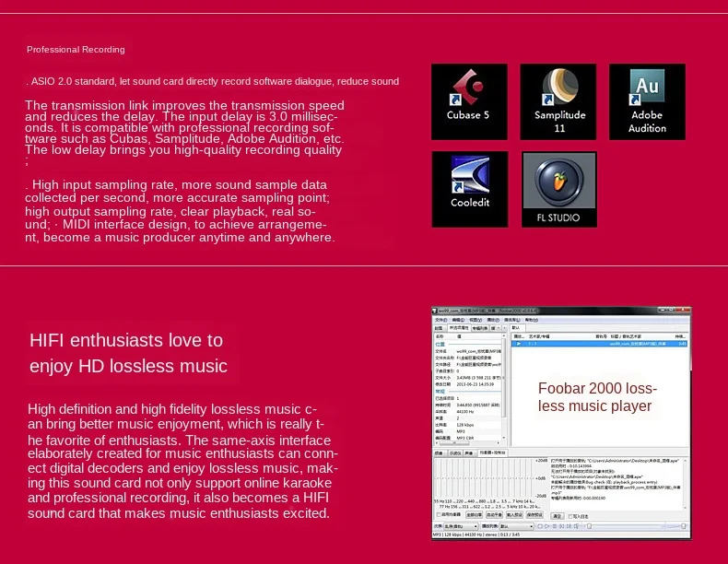Select the 均衡器+控制台 equalizer console tab
Screen dimensions: 728x564
(493, 452)
